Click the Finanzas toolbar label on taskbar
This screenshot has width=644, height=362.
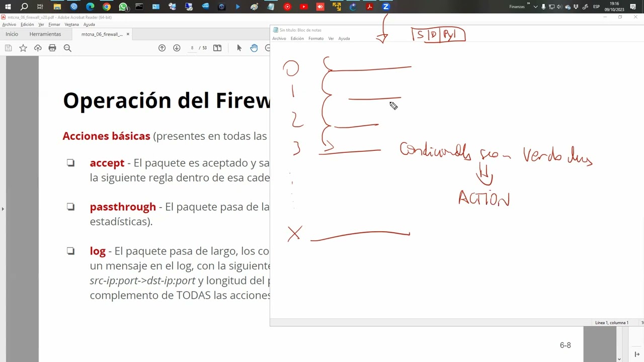point(517,7)
